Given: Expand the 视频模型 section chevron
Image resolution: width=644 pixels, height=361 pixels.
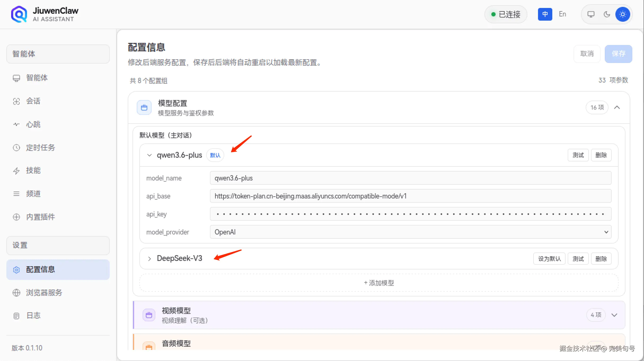Looking at the screenshot, I should 614,315.
